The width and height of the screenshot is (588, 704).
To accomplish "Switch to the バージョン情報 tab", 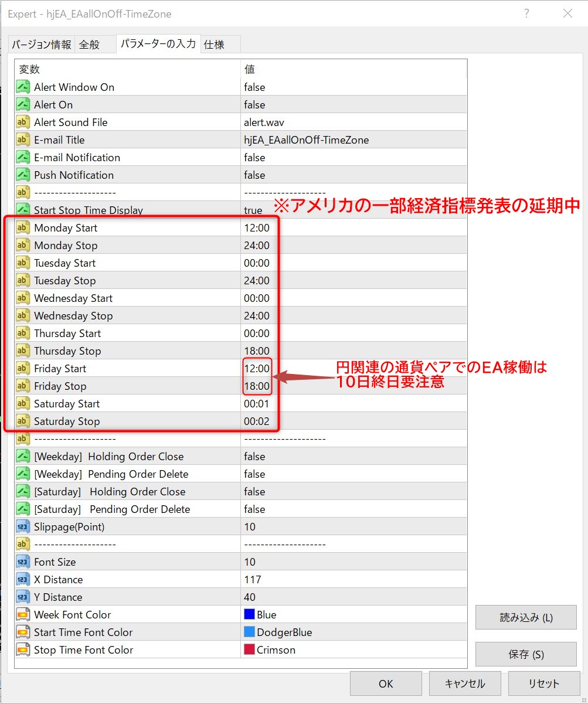I will click(x=42, y=45).
